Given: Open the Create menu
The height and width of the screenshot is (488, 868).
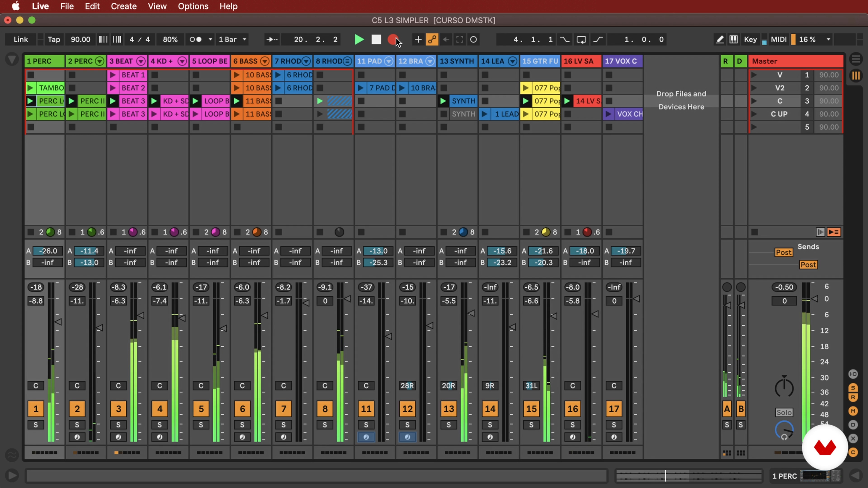Looking at the screenshot, I should (124, 6).
